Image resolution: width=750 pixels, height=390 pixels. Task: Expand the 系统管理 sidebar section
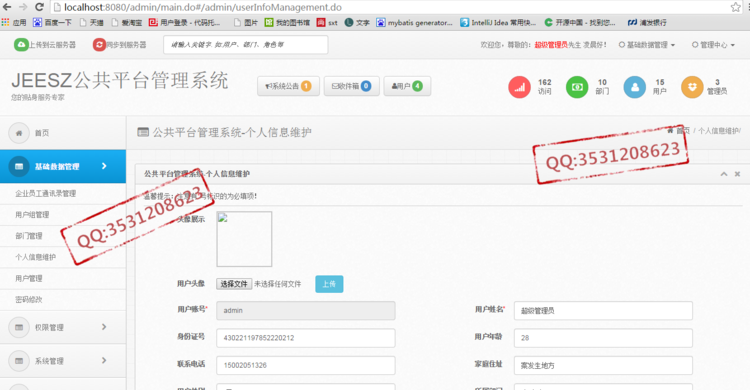click(x=63, y=361)
